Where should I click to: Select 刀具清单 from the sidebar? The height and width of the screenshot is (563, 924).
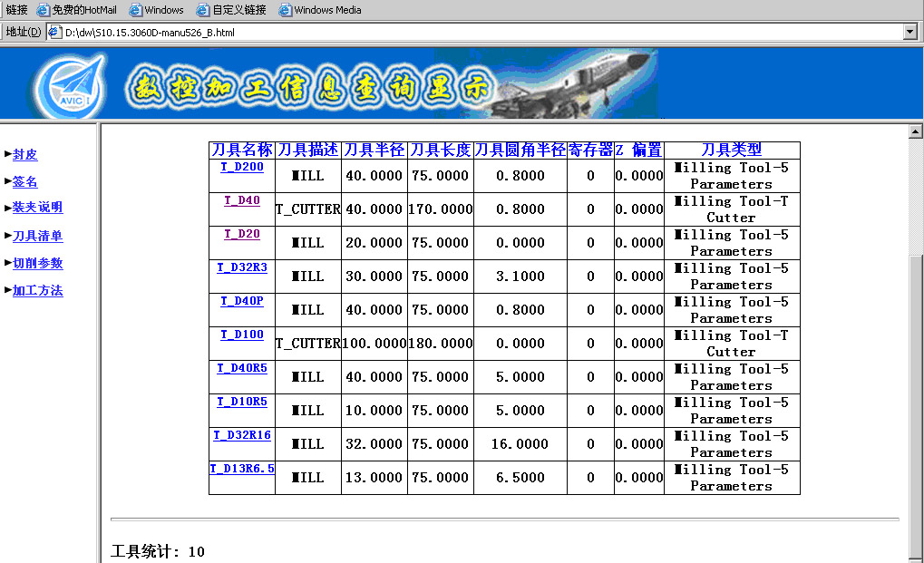(x=37, y=237)
